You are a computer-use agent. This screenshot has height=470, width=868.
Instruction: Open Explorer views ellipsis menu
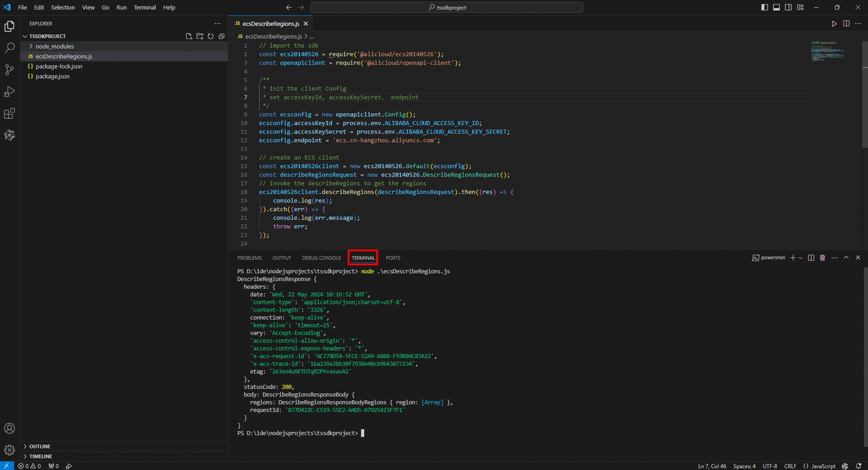pyautogui.click(x=217, y=24)
